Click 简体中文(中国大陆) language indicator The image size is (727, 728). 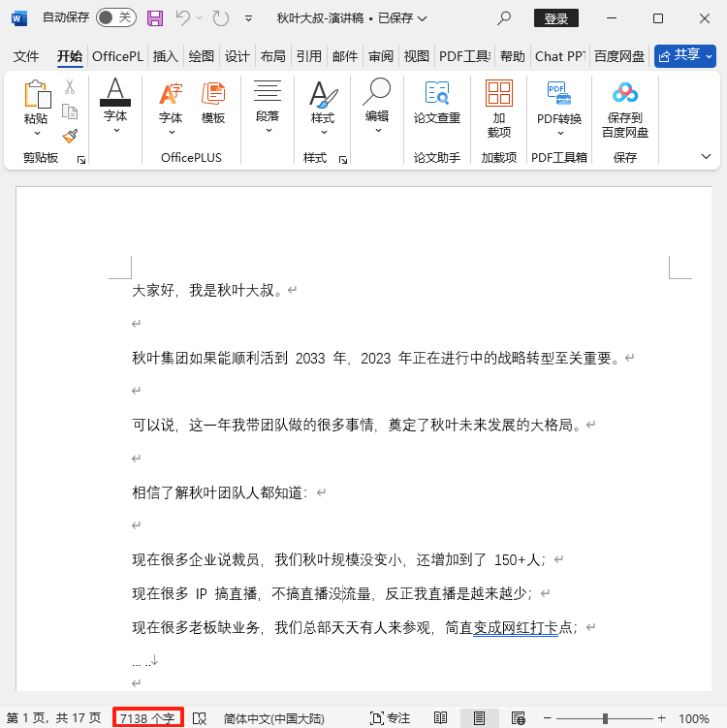(x=274, y=718)
